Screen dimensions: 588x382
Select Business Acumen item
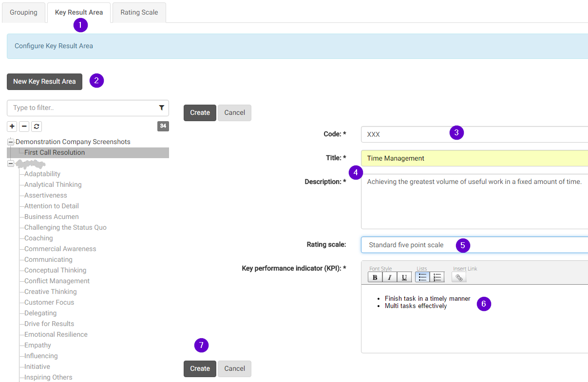pos(52,217)
